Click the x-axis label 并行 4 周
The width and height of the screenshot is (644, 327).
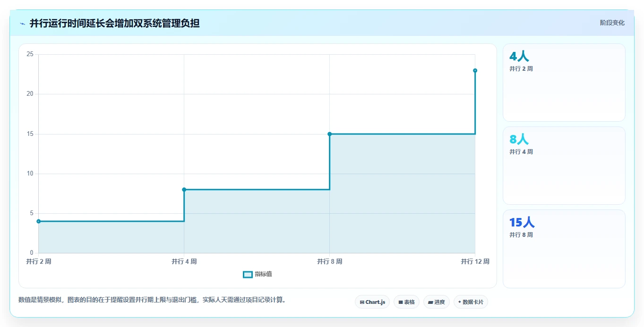tap(184, 261)
